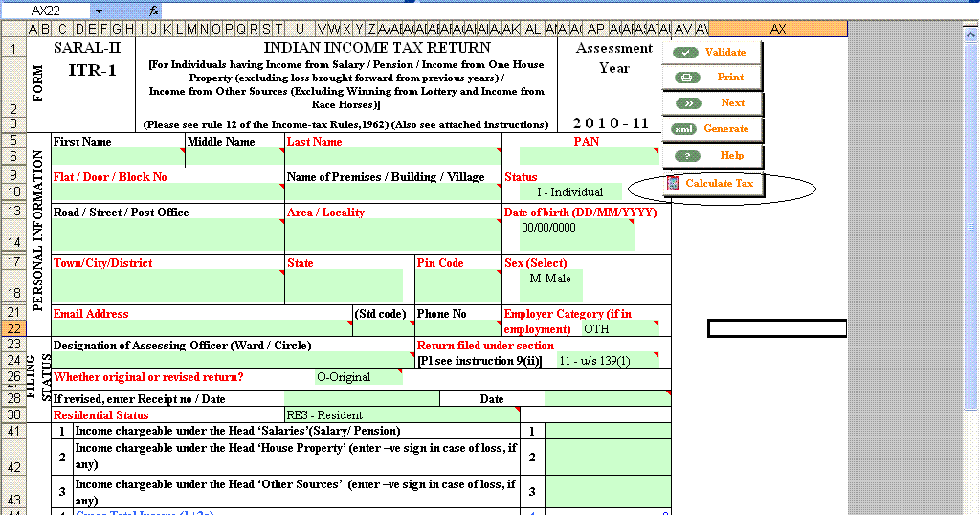Click the 'INDIAN INCOME TAX RETURN' title

pyautogui.click(x=377, y=48)
